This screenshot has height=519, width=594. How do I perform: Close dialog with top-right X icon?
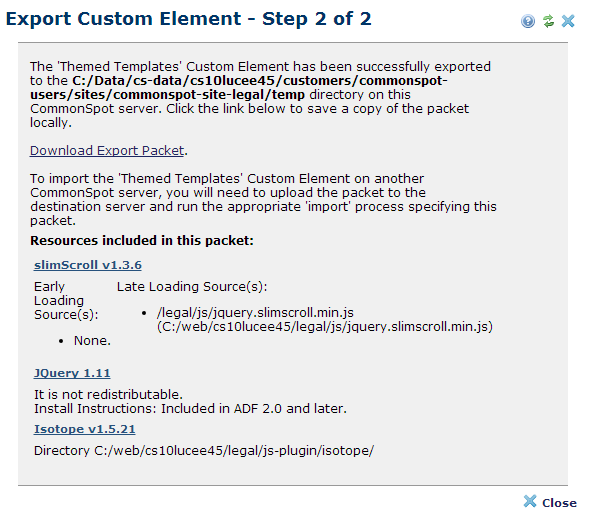(568, 21)
